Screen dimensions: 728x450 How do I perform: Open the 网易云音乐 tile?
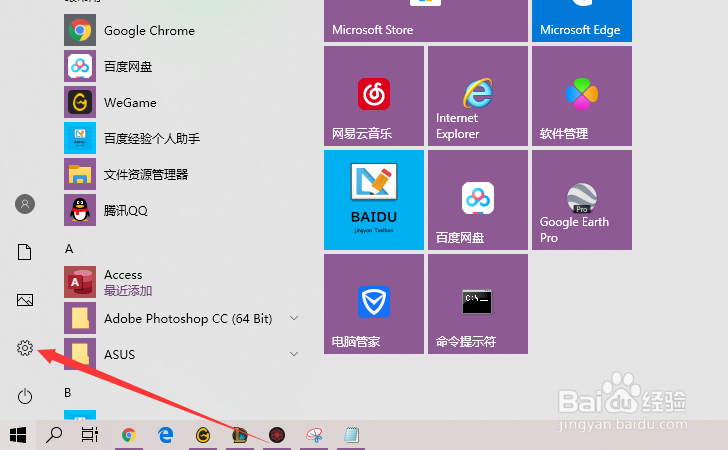click(374, 96)
